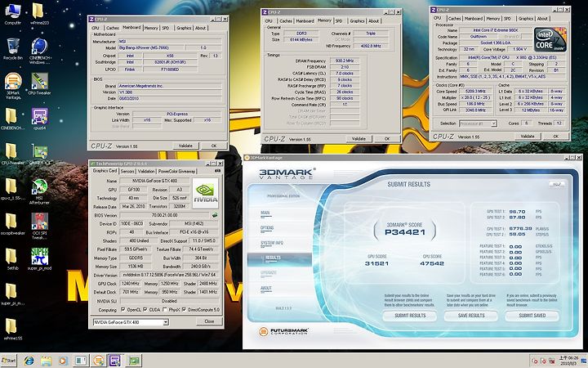Click the NVIDIA logo in GPU-Z
Viewport: 588px width, 368px height.
coord(205,193)
